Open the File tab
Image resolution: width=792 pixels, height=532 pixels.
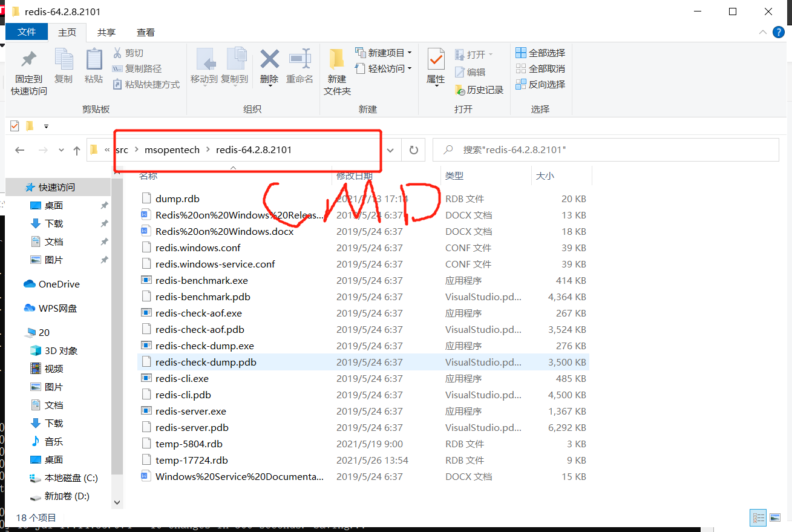[x=27, y=32]
